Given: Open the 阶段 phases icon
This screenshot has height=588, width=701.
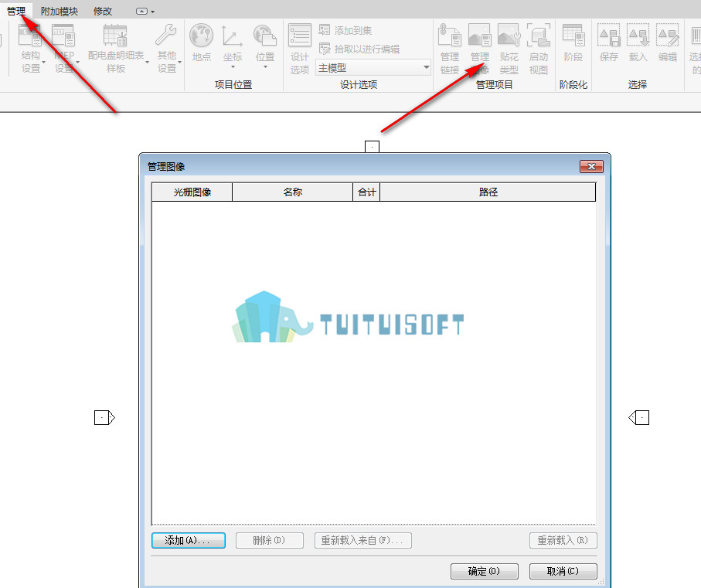Looking at the screenshot, I should 573,43.
